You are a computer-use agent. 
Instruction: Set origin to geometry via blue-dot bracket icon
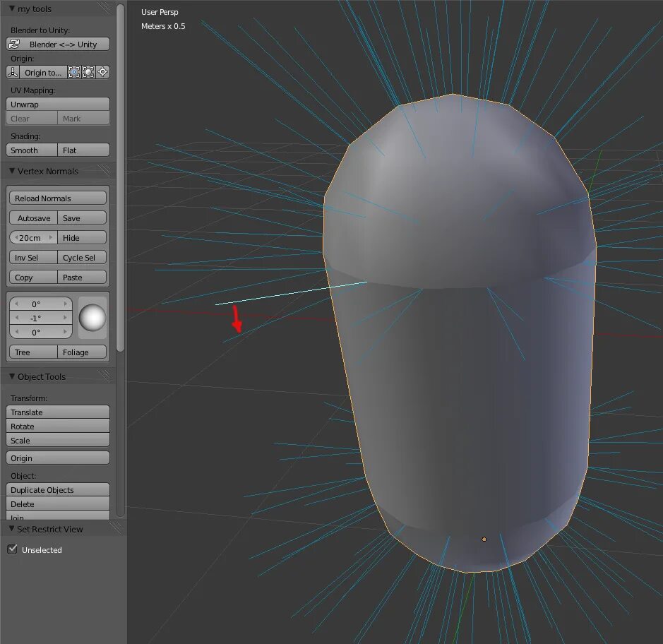(x=74, y=72)
